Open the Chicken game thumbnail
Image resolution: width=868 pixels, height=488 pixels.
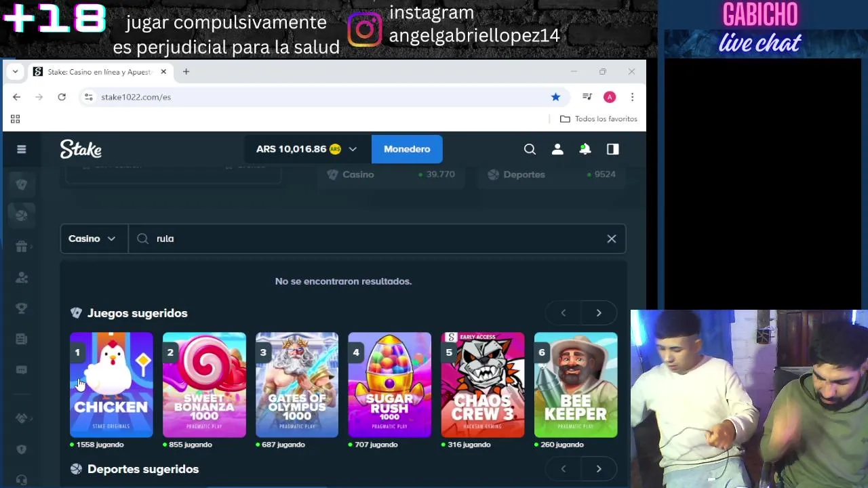(111, 384)
